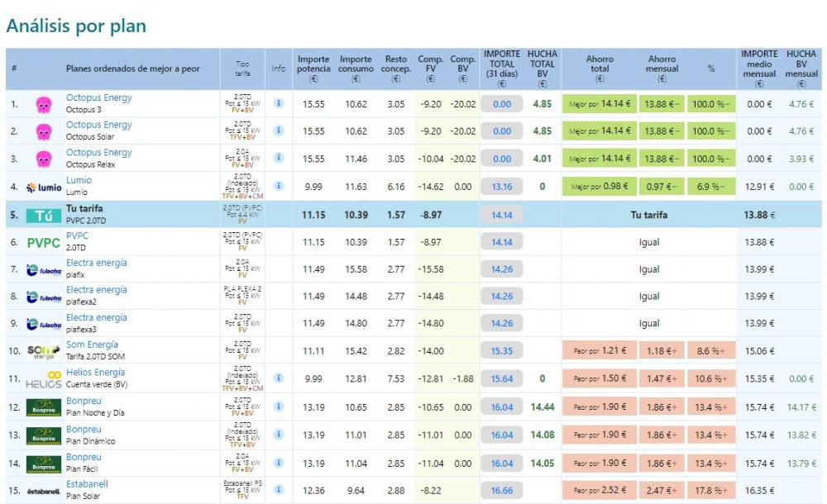Click the 14.44 hucha value for Bonpreu
This screenshot has width=827, height=504.
coord(543,407)
